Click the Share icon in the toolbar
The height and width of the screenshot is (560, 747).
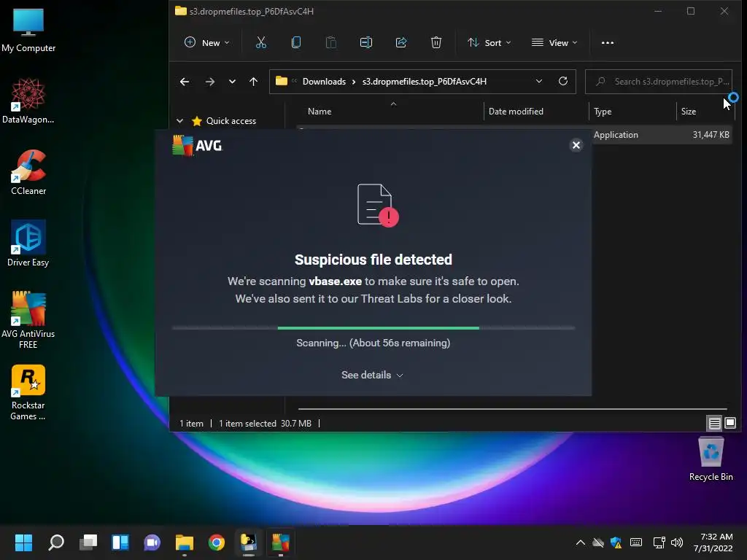click(x=401, y=43)
